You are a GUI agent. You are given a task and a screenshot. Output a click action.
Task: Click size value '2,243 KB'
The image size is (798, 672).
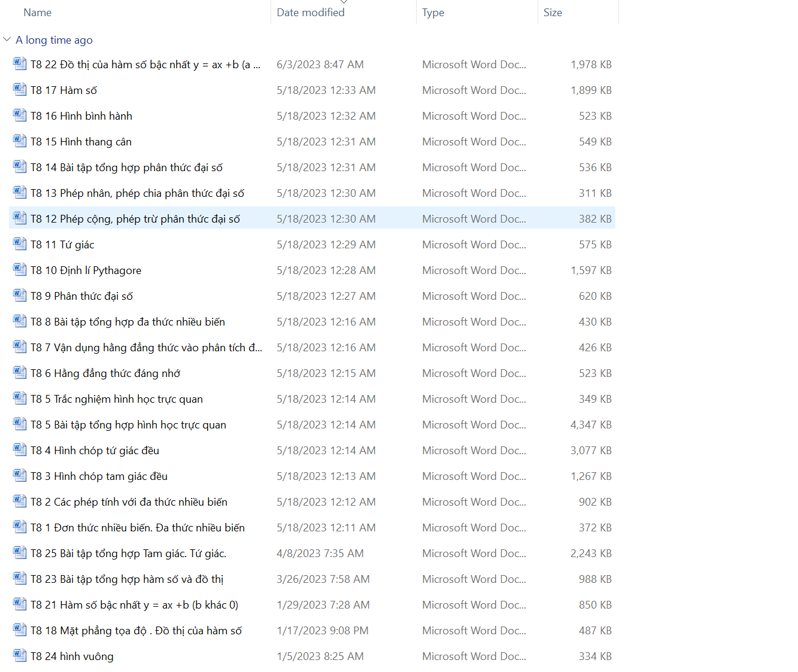(x=591, y=554)
